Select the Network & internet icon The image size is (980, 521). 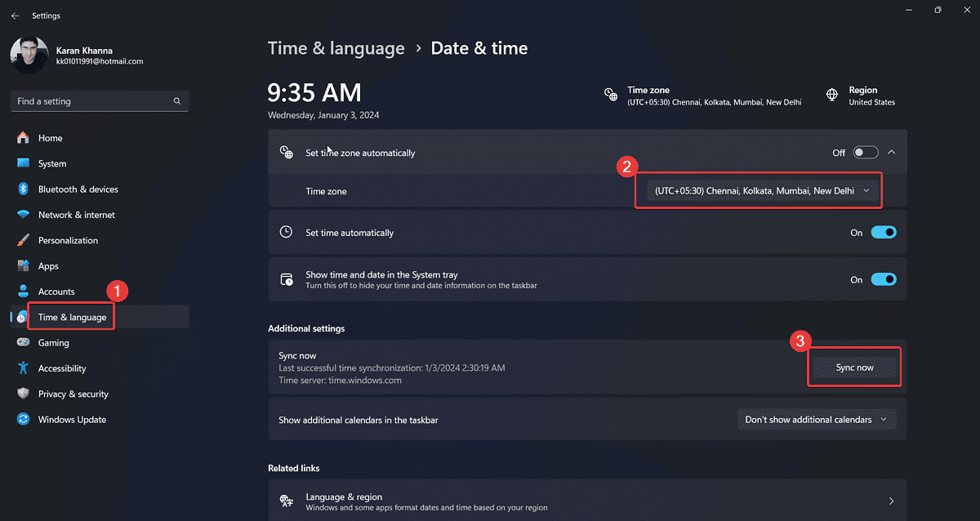pyautogui.click(x=23, y=215)
